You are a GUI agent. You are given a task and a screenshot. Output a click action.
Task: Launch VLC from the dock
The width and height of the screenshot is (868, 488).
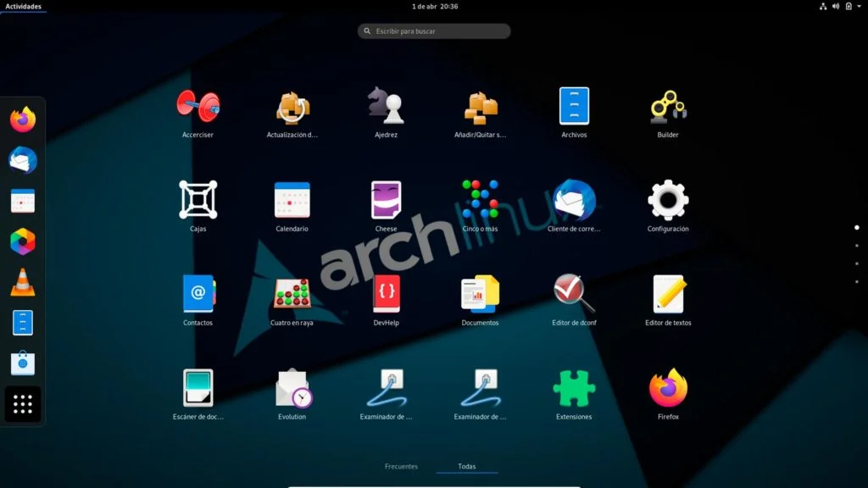click(23, 282)
